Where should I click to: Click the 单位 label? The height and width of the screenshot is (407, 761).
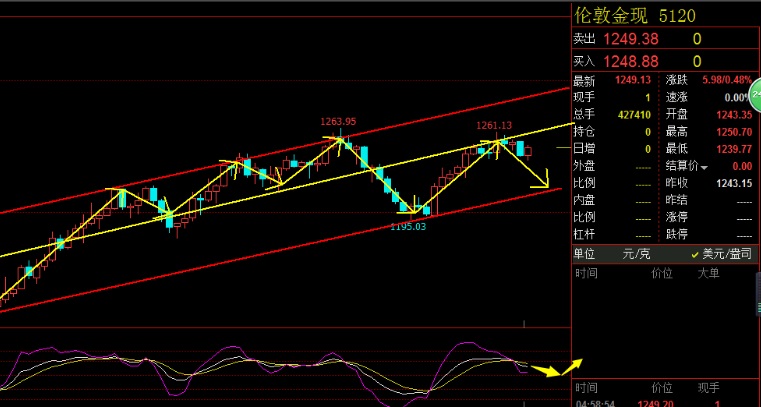[x=584, y=254]
